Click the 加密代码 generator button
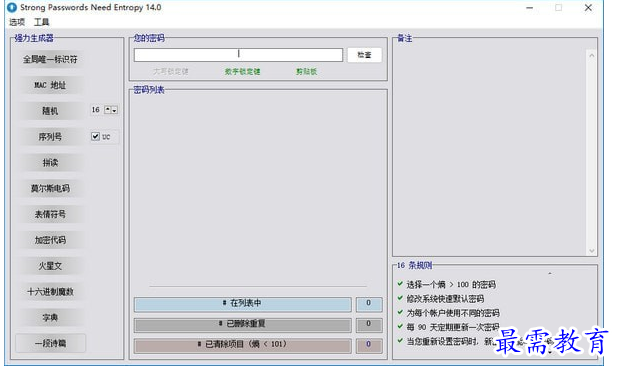This screenshot has height=373, width=617. (x=50, y=240)
